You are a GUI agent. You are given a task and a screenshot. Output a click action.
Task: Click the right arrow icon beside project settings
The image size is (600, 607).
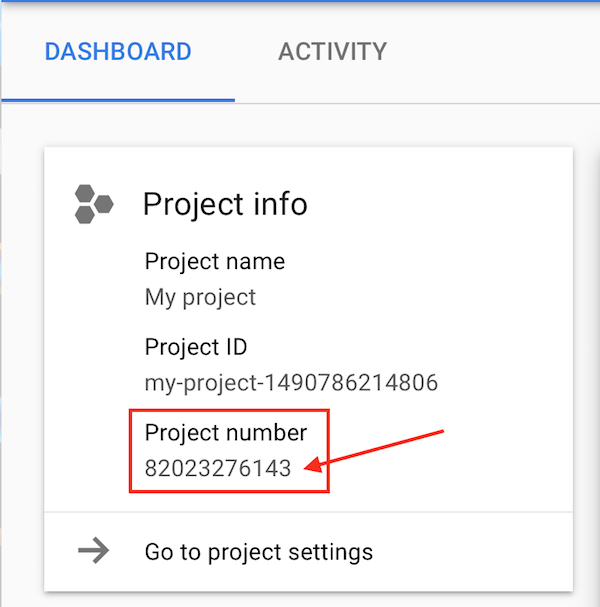(x=93, y=551)
